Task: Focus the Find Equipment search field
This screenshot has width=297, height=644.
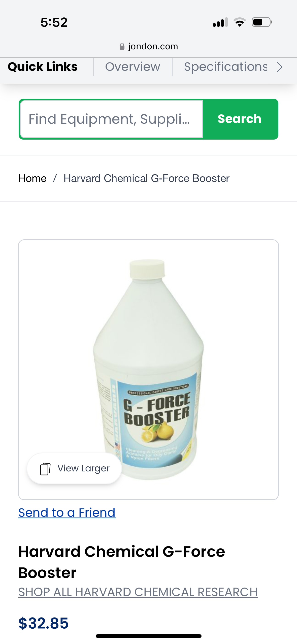Action: pos(112,119)
